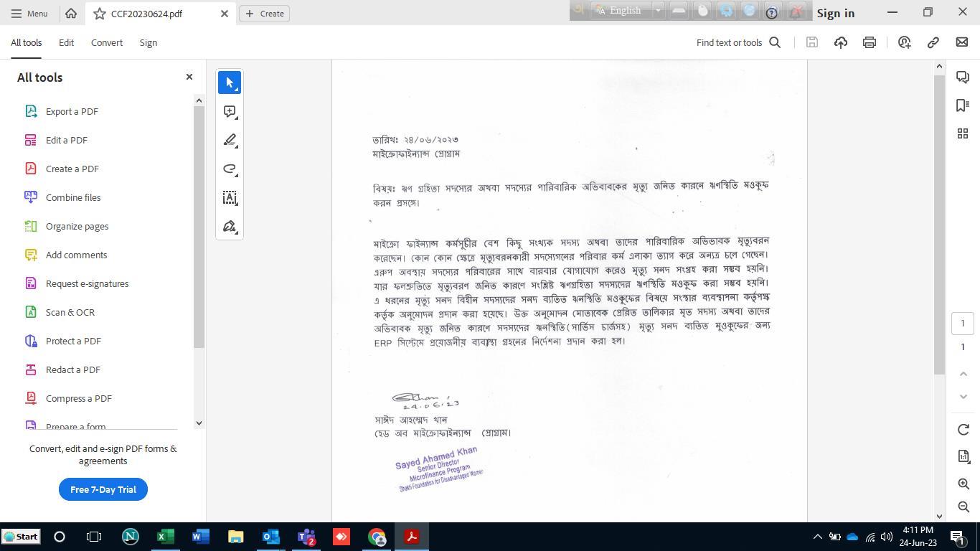
Task: Choose the add text box tool
Action: tap(230, 197)
